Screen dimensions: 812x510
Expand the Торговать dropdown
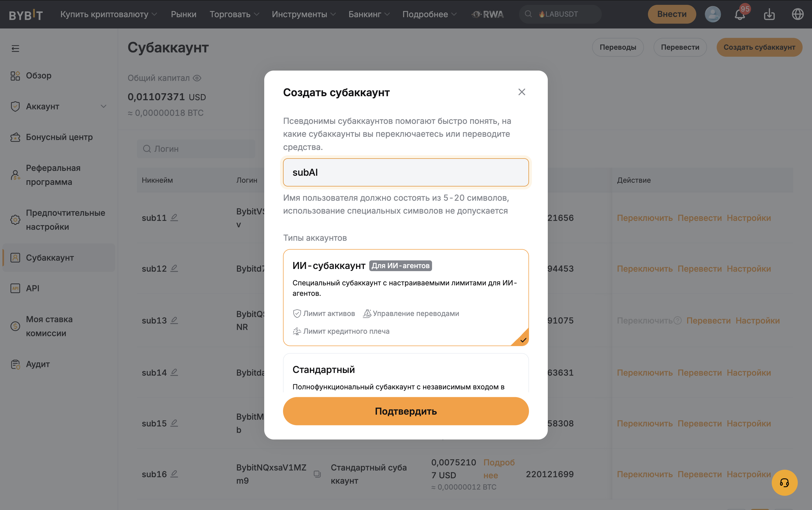click(x=234, y=14)
